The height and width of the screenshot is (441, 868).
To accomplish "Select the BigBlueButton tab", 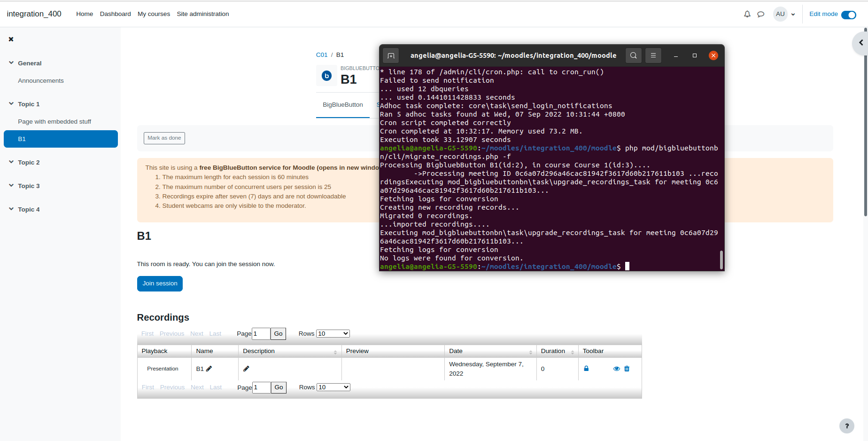I will point(343,105).
